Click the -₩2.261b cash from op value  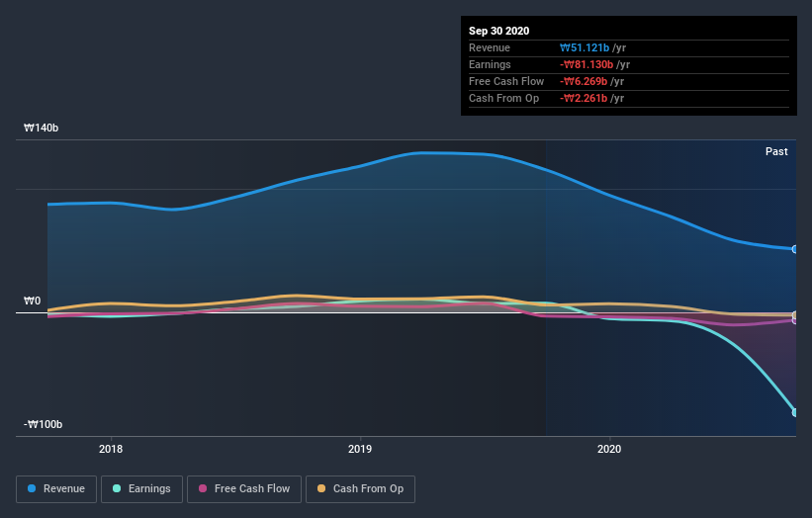584,98
